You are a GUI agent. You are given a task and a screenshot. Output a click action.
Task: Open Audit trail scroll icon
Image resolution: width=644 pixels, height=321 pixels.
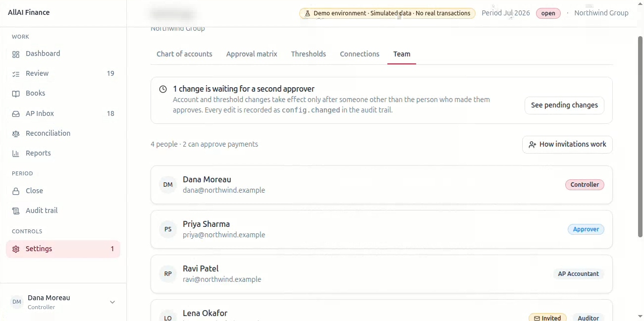(x=16, y=211)
